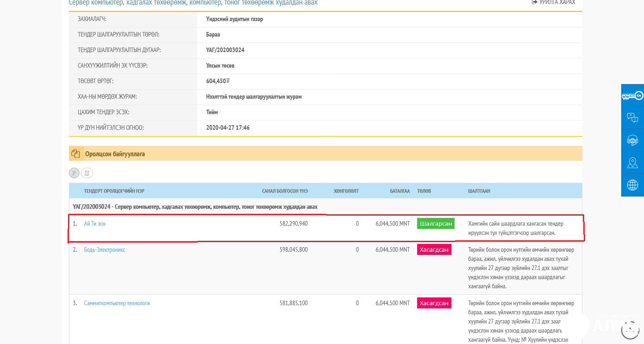Click Хасагдсан badge for Саммиткомпьютер технологи
Image resolution: width=644 pixels, height=344 pixels.
click(x=434, y=303)
